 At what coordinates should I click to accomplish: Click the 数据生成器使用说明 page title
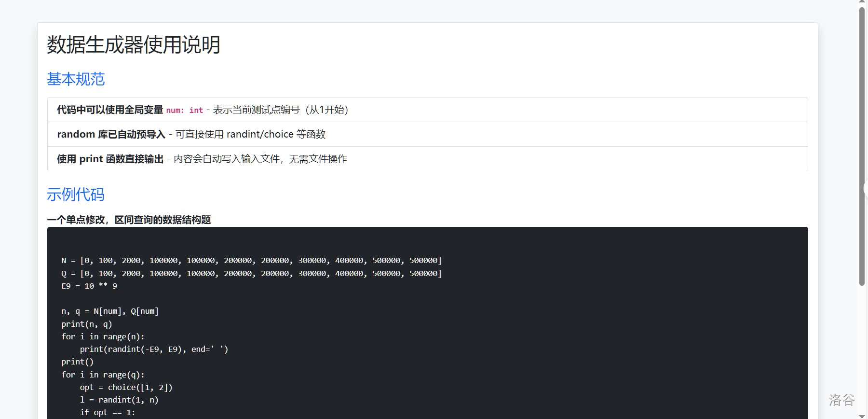click(x=134, y=45)
